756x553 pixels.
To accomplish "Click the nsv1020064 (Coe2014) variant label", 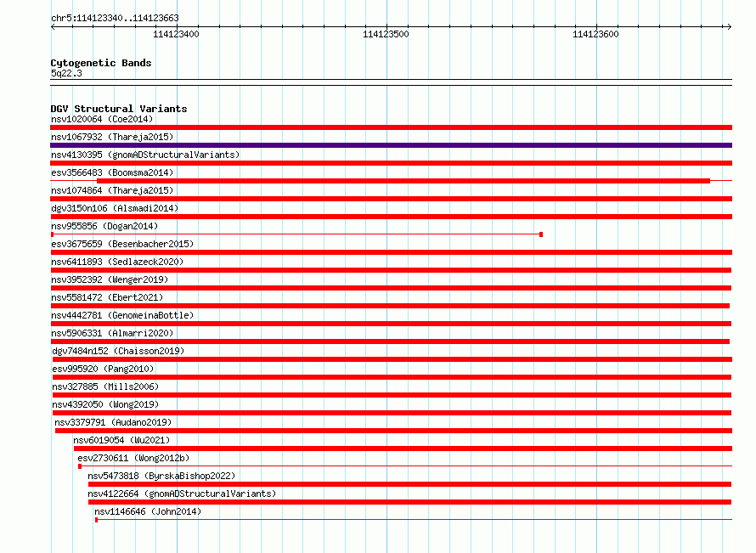I will [x=102, y=119].
